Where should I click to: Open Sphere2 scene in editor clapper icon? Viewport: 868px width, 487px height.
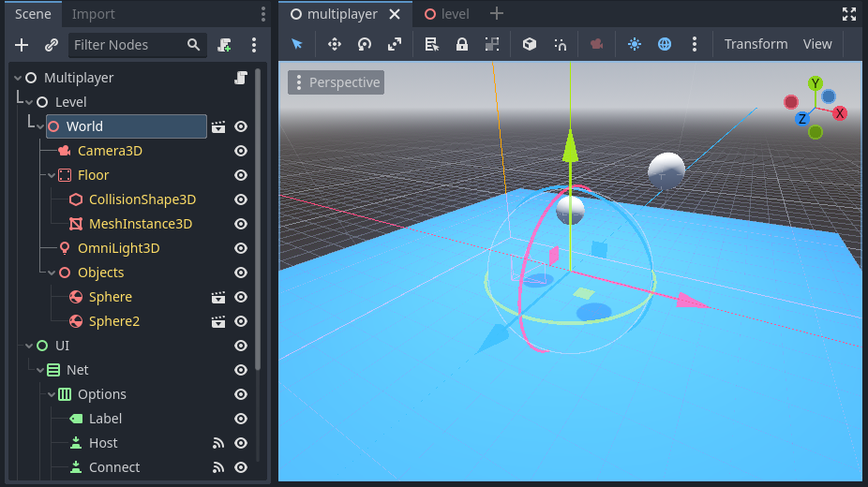pyautogui.click(x=218, y=322)
